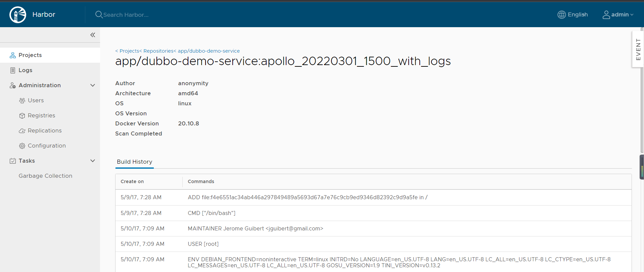Click the Administration gear-user icon

click(13, 85)
